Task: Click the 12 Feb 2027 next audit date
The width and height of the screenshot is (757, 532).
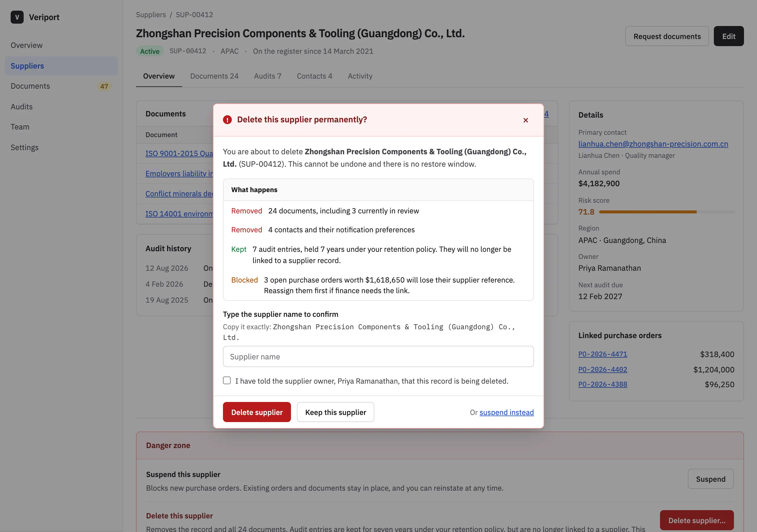Action: (600, 296)
